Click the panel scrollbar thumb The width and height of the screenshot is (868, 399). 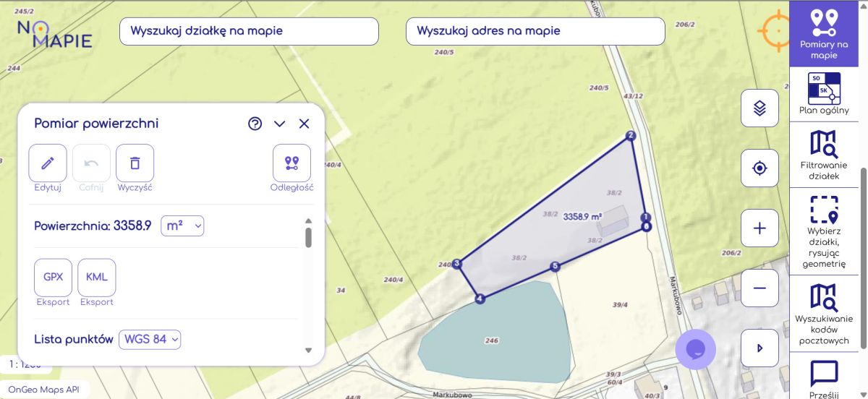(x=308, y=237)
